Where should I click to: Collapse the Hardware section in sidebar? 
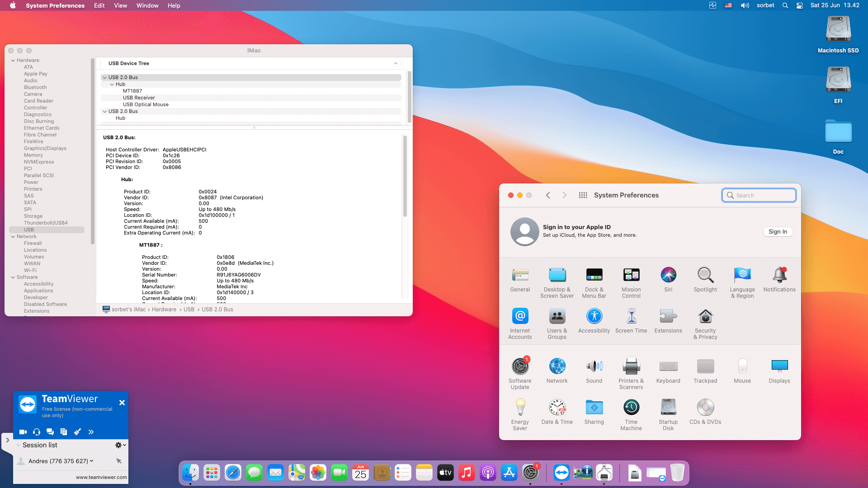click(x=13, y=61)
